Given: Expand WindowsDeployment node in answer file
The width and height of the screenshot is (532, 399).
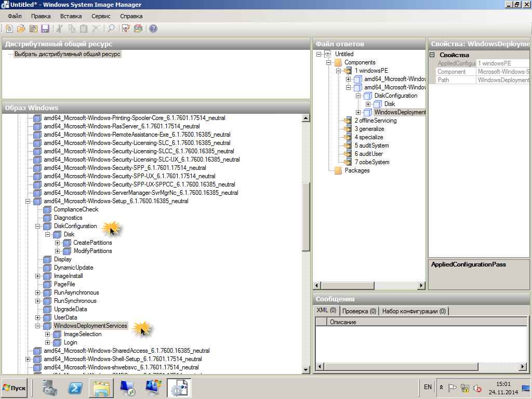Looking at the screenshot, I should 358,112.
